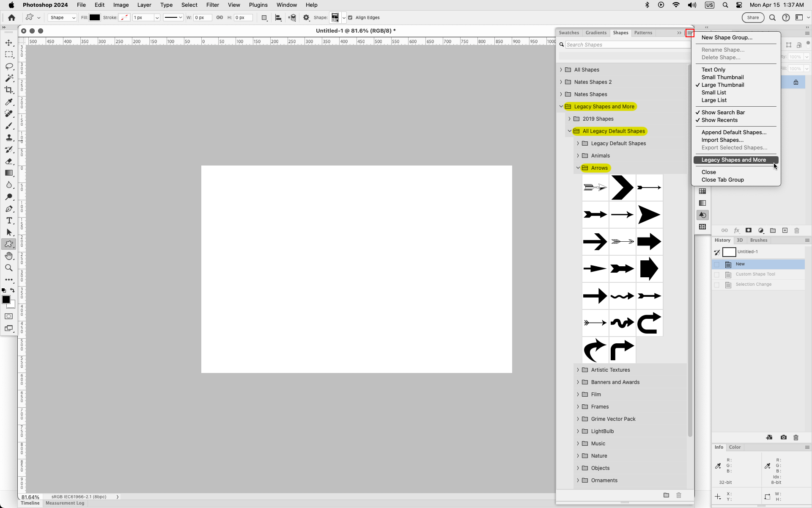Select the Crop tool
The image size is (812, 508).
click(9, 90)
